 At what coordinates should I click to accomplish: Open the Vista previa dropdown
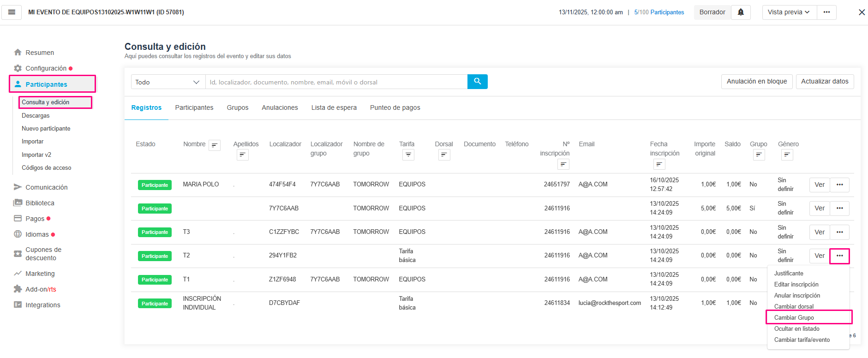[789, 12]
